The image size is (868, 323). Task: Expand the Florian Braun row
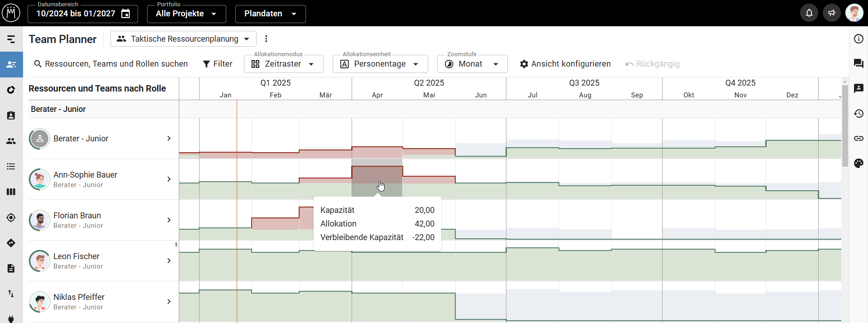tap(169, 220)
